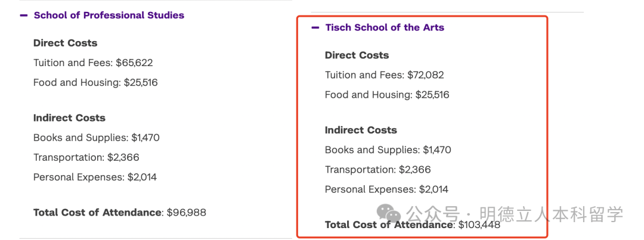Click Food and Housing under Tisch School
The image size is (644, 240).
point(387,95)
